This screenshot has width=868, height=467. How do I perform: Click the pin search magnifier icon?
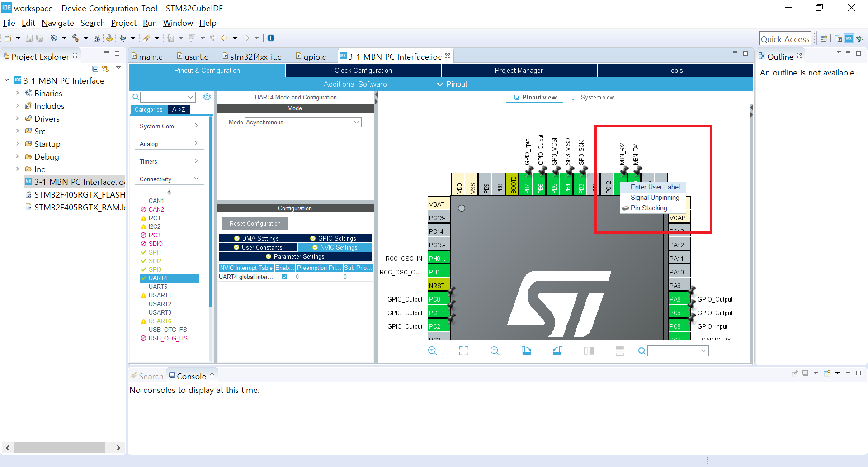(642, 351)
